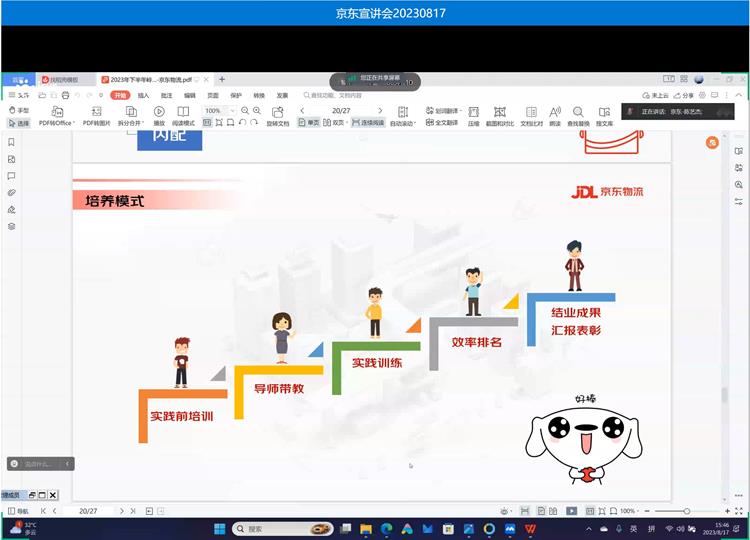Click the 旋转文档 rotate document icon
Image resolution: width=750 pixels, height=540 pixels.
[x=277, y=111]
